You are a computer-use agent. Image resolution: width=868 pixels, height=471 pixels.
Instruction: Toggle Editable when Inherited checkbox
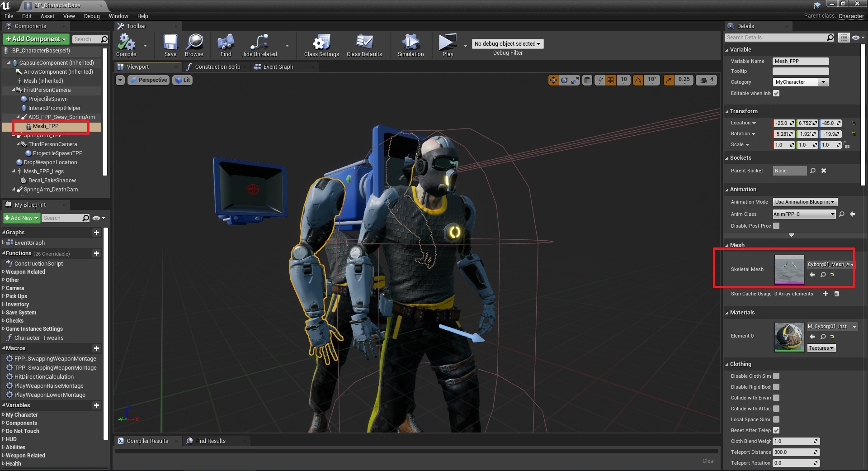click(x=776, y=93)
